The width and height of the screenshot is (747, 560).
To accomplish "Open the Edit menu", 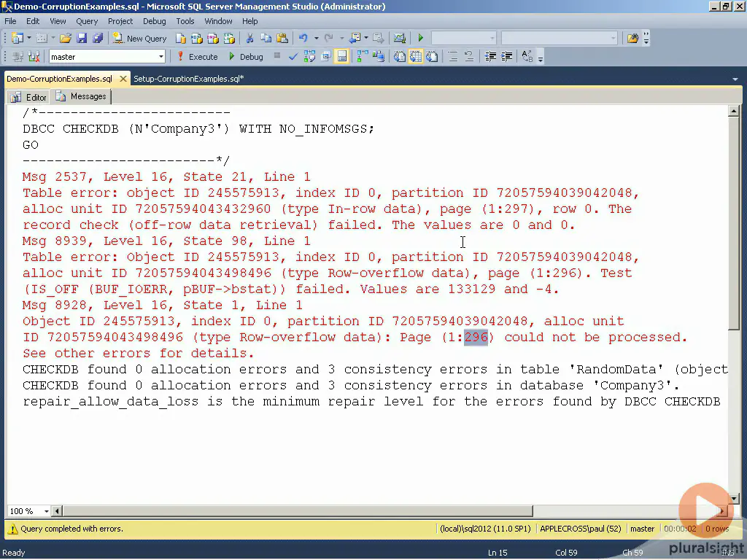I will coord(33,21).
